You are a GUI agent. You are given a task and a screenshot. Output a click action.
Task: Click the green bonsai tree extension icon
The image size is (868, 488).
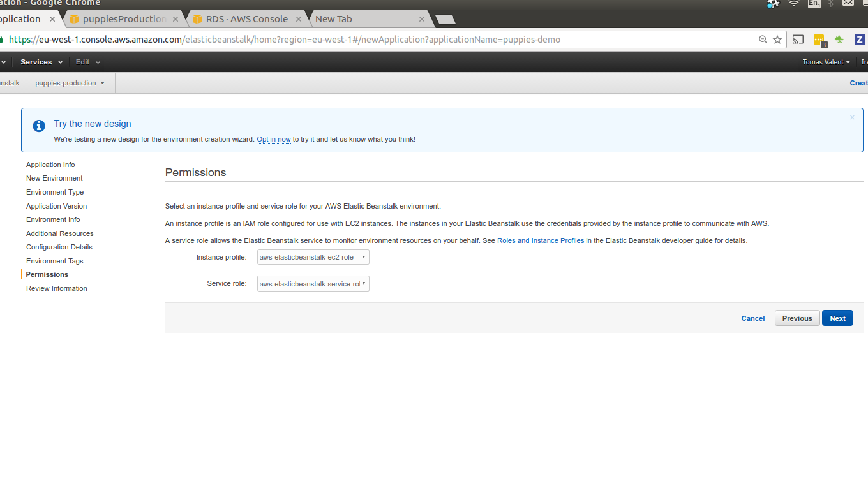[839, 40]
